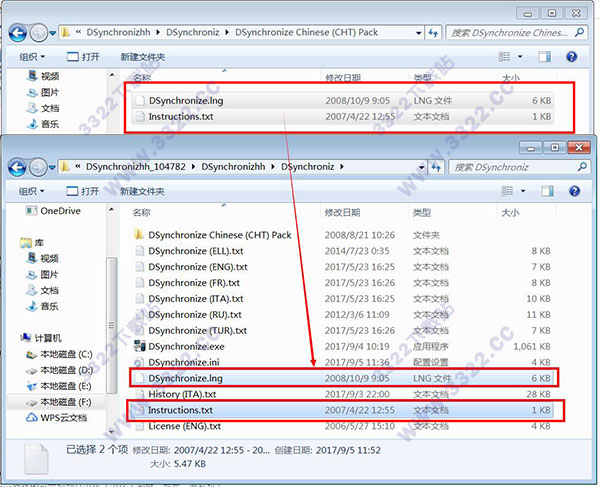Select 库 in front window sidebar
600x487 pixels.
[32, 243]
